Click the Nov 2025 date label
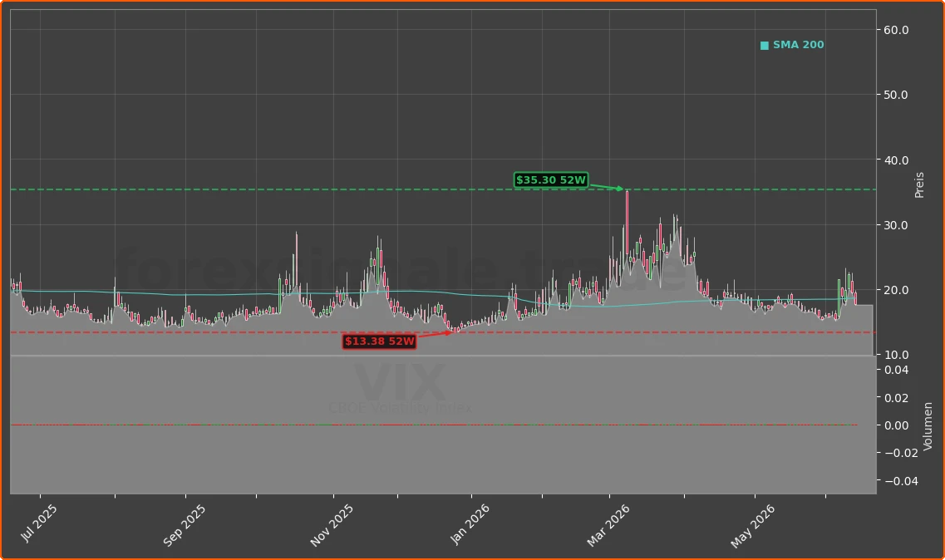945x560 pixels. 332,526
